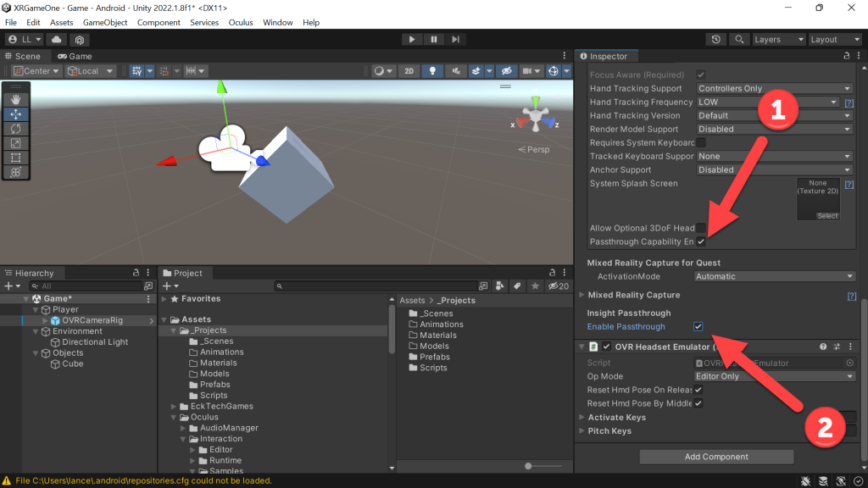Open Anchor Support dropdown
The height and width of the screenshot is (488, 868).
[x=774, y=169]
